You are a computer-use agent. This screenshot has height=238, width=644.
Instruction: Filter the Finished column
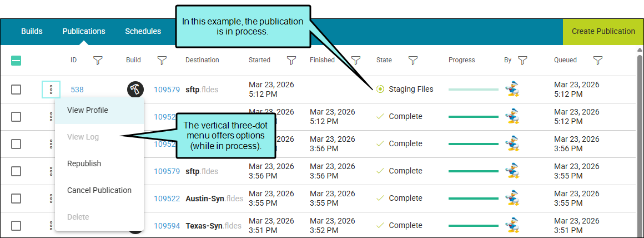(356, 60)
